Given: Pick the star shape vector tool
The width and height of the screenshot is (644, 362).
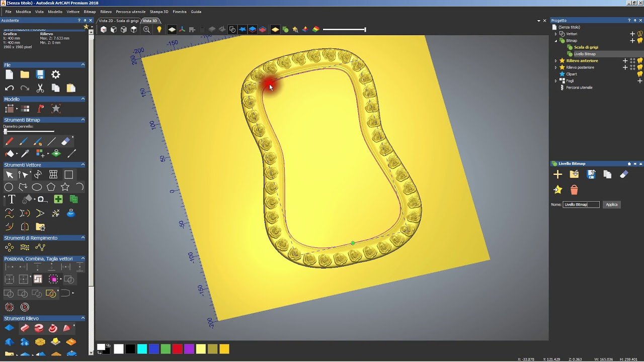Looking at the screenshot, I should 65,187.
